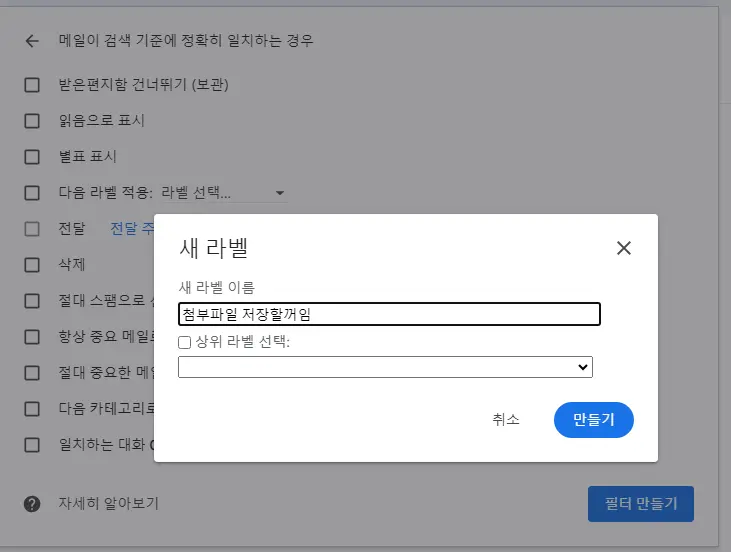
Task: Close the 새 라벨 dialog with X
Action: click(x=624, y=248)
